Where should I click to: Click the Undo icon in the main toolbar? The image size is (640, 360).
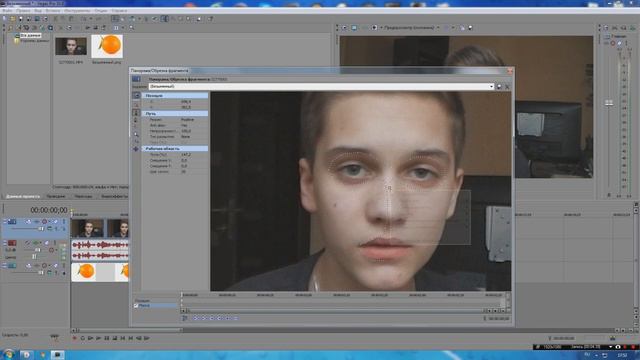tap(84, 19)
